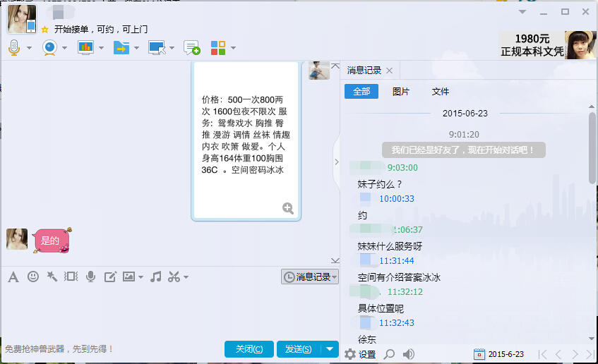The height and width of the screenshot is (364, 598).
Task: Send a voice message with mic icon
Action: point(91,277)
